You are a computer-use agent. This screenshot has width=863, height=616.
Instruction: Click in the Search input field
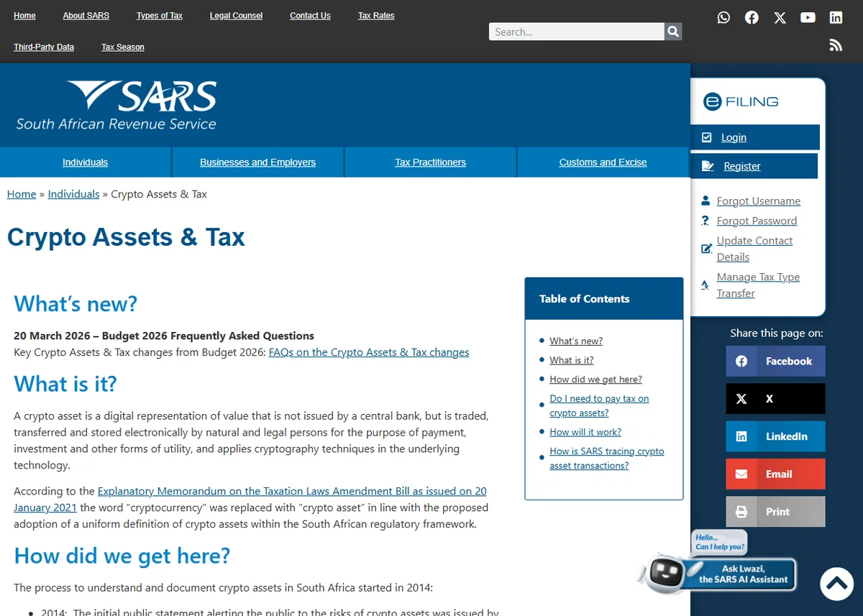click(x=577, y=32)
